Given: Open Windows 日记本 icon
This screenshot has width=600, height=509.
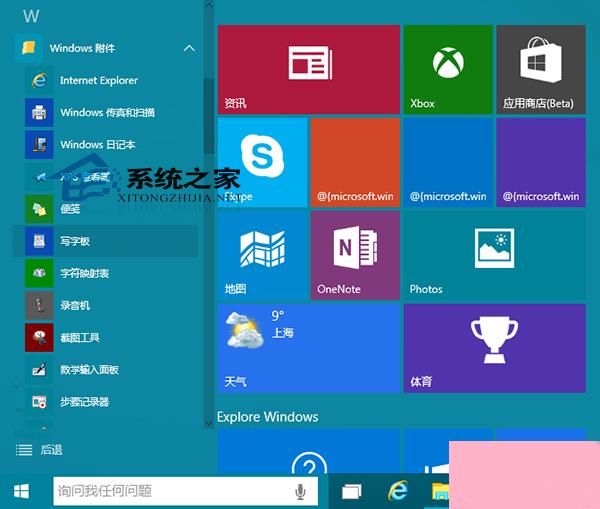Looking at the screenshot, I should click(39, 145).
